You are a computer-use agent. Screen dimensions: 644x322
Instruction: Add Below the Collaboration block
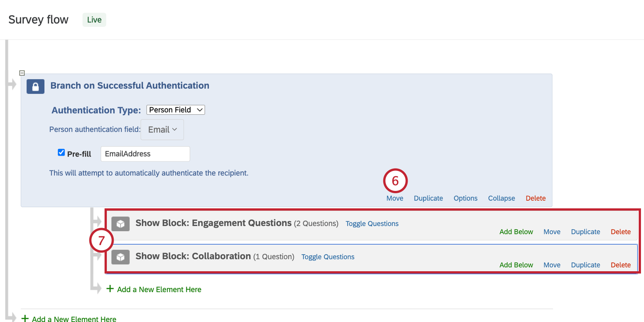(516, 265)
